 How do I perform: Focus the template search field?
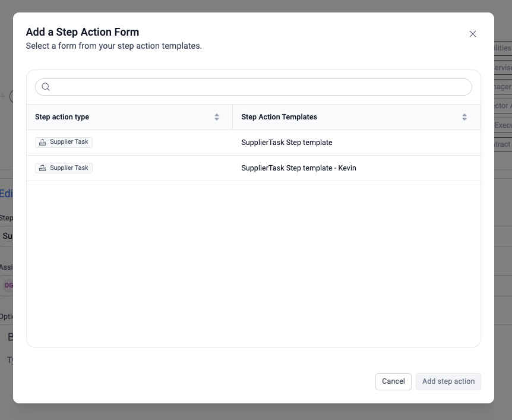pos(261,87)
